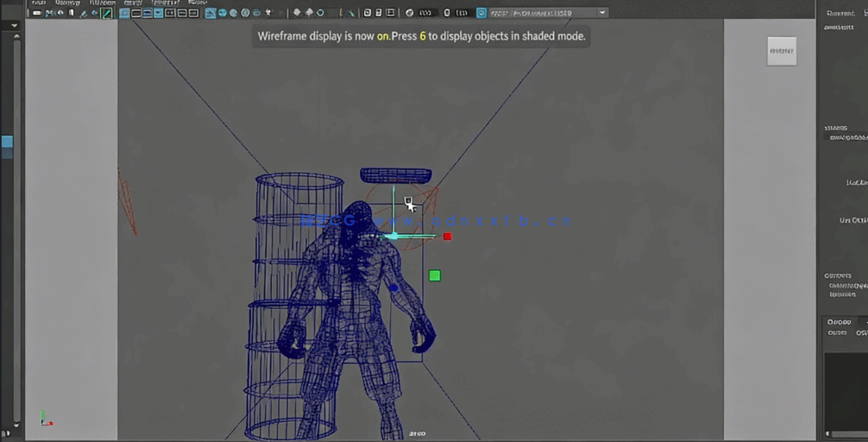Click the red X-axis manipulator handle
Screen dimensions: 868x442
coord(447,237)
